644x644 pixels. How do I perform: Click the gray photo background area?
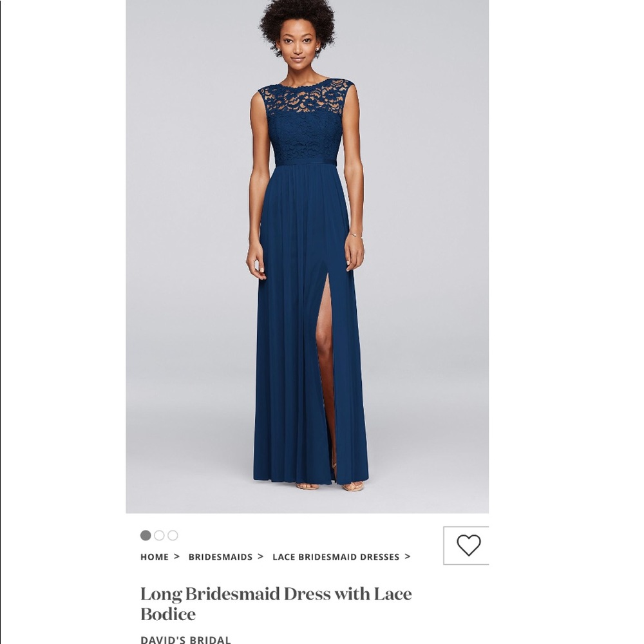pos(427,247)
